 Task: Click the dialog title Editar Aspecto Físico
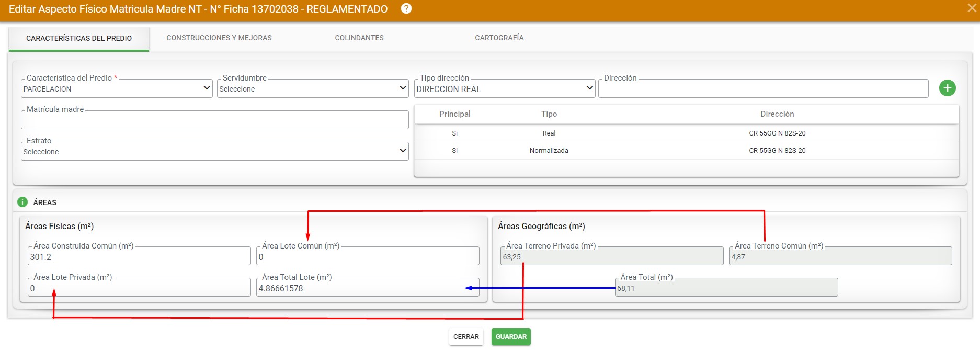click(x=198, y=9)
